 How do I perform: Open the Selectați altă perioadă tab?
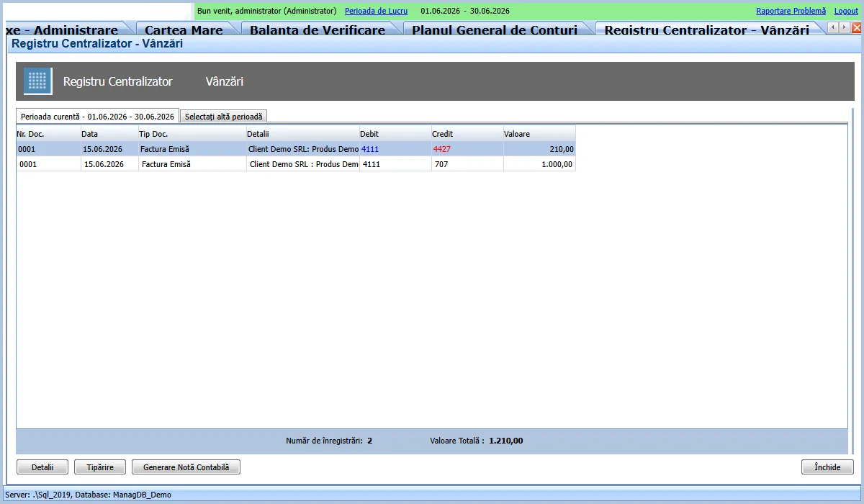tap(224, 116)
